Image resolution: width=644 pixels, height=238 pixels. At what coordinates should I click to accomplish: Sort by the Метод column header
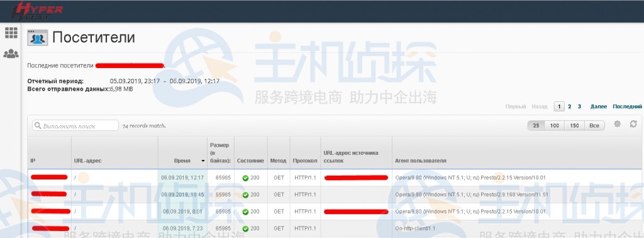click(279, 161)
